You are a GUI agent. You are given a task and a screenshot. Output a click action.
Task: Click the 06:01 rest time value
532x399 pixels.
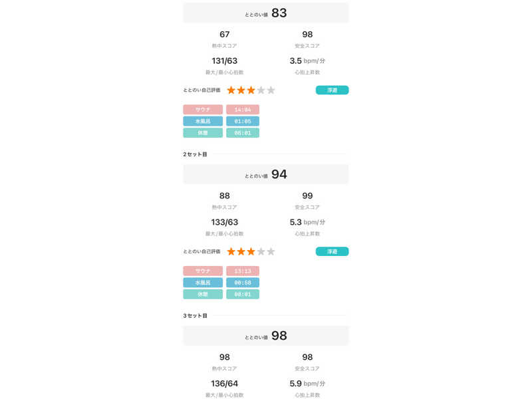tap(243, 133)
